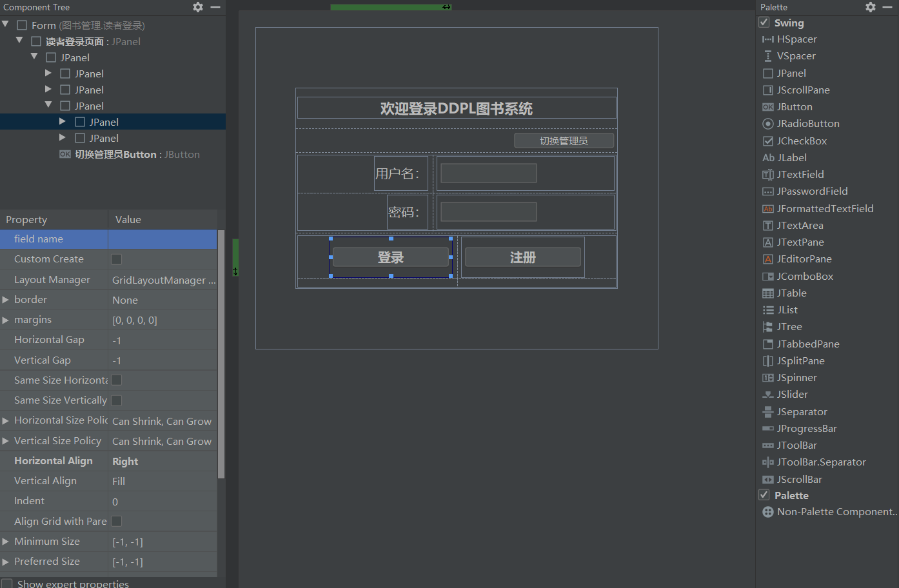Expand the Horizontal Size Policy property
899x588 pixels.
pyautogui.click(x=6, y=420)
